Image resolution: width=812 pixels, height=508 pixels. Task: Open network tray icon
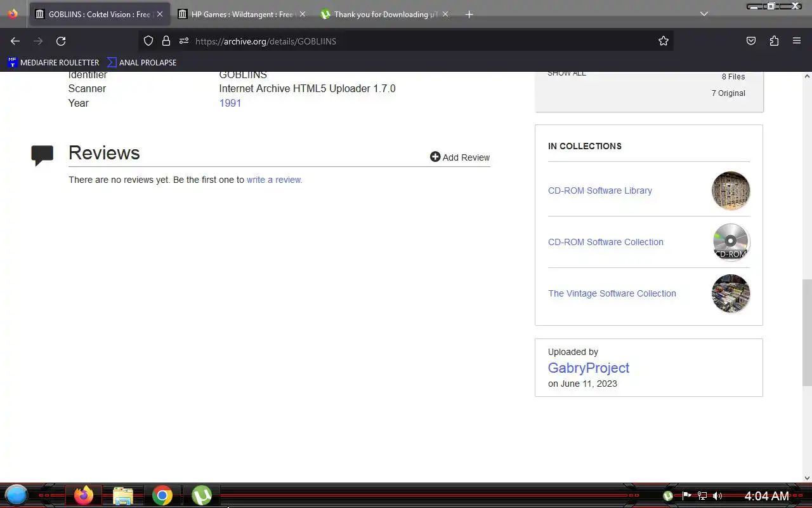coord(702,496)
